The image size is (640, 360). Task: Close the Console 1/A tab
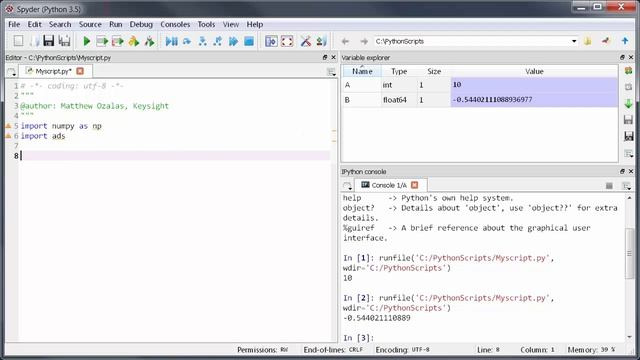pyautogui.click(x=415, y=185)
